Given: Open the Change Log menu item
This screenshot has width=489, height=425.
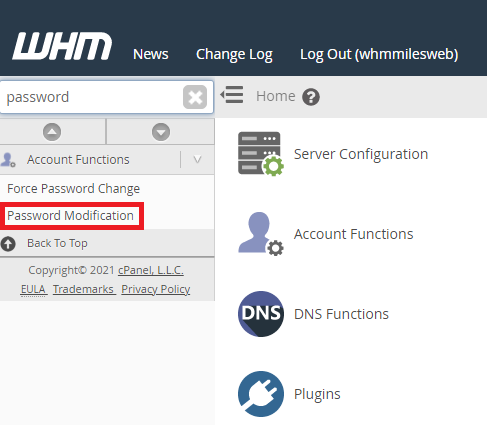Looking at the screenshot, I should point(234,55).
